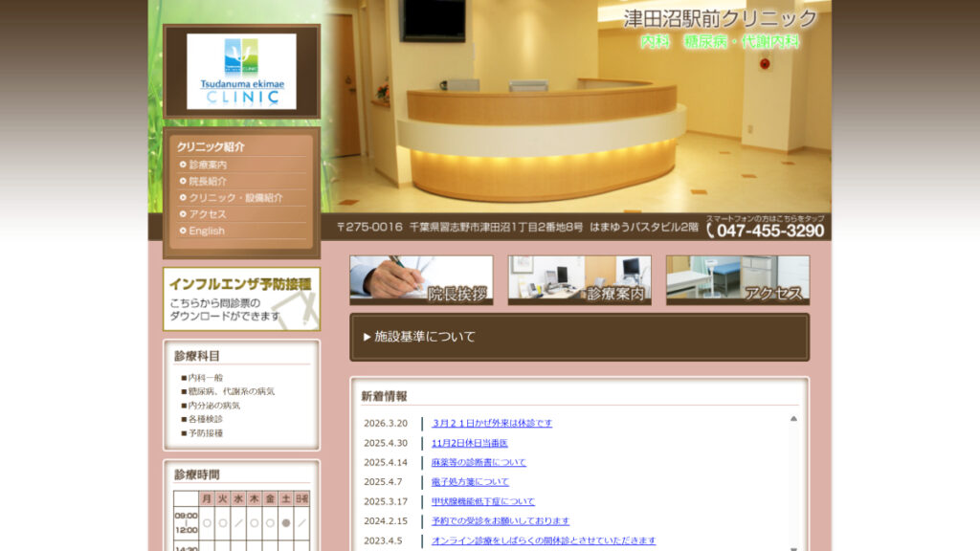The width and height of the screenshot is (980, 551).
Task: Open the オンライン診療 news link
Action: point(544,540)
